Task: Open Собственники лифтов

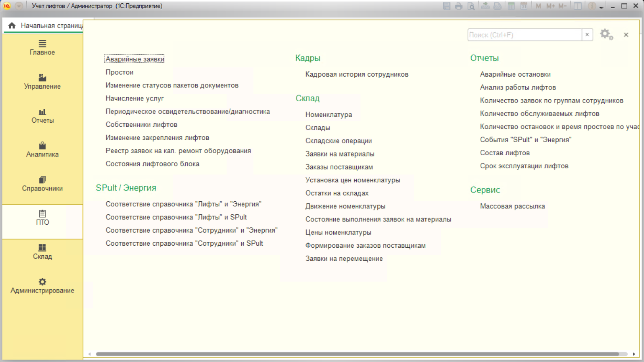Action: point(141,124)
